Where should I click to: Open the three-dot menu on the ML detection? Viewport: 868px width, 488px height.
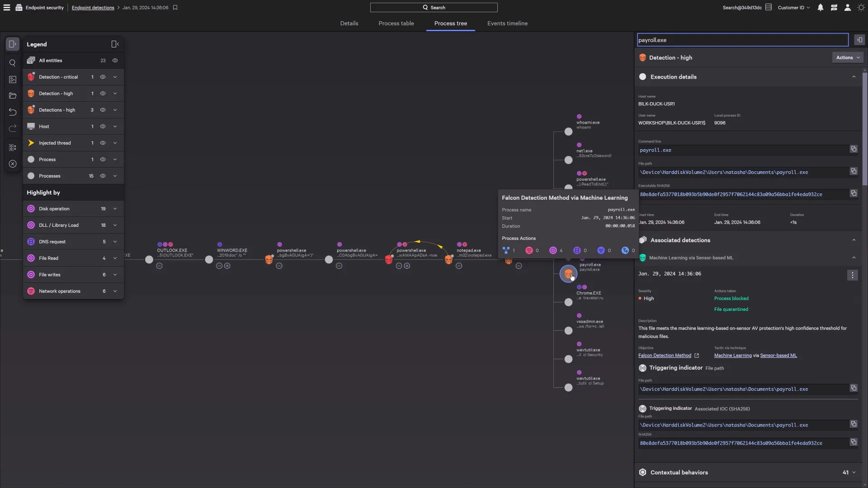852,275
